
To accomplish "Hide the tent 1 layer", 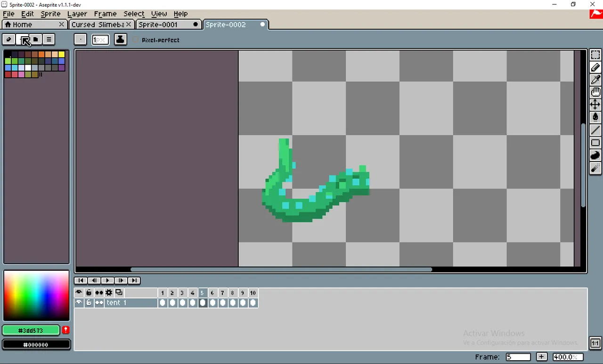I will 79,302.
